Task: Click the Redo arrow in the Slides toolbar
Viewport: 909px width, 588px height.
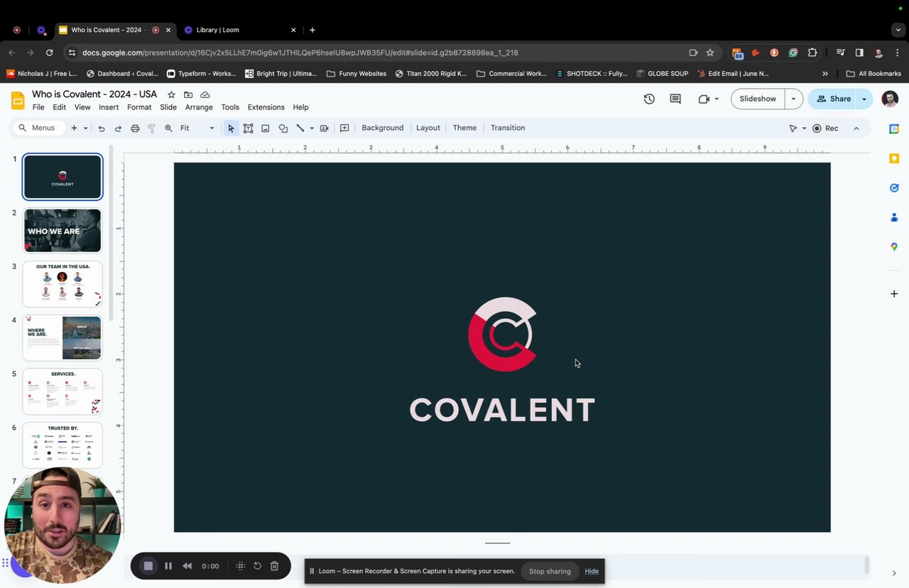Action: [x=118, y=129]
